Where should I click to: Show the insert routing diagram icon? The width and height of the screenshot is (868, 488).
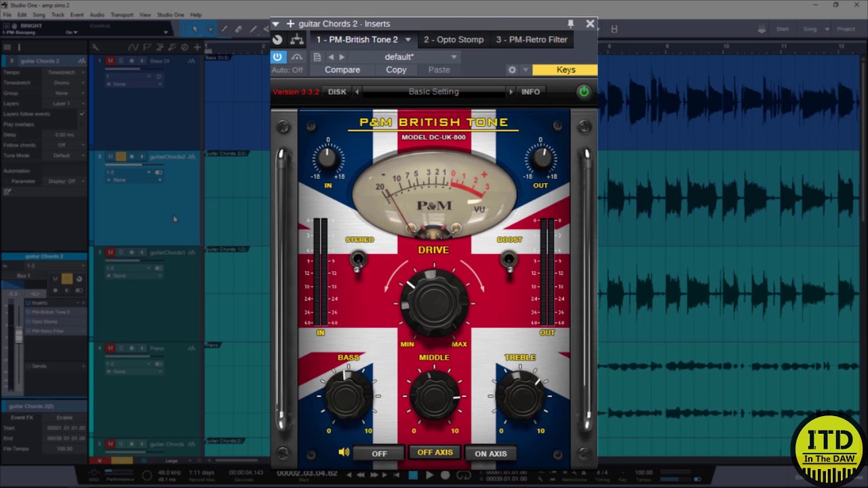click(x=297, y=39)
